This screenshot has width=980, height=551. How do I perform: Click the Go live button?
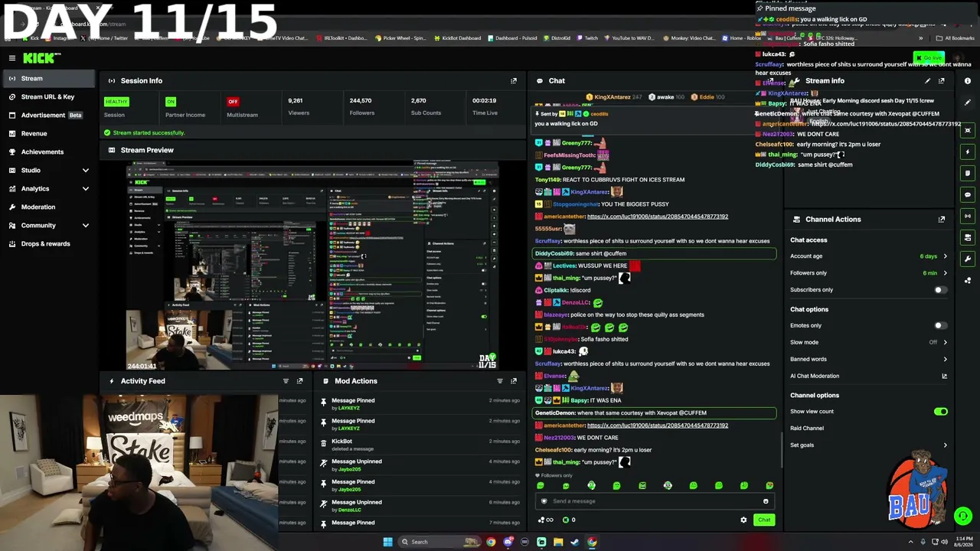pyautogui.click(x=929, y=58)
